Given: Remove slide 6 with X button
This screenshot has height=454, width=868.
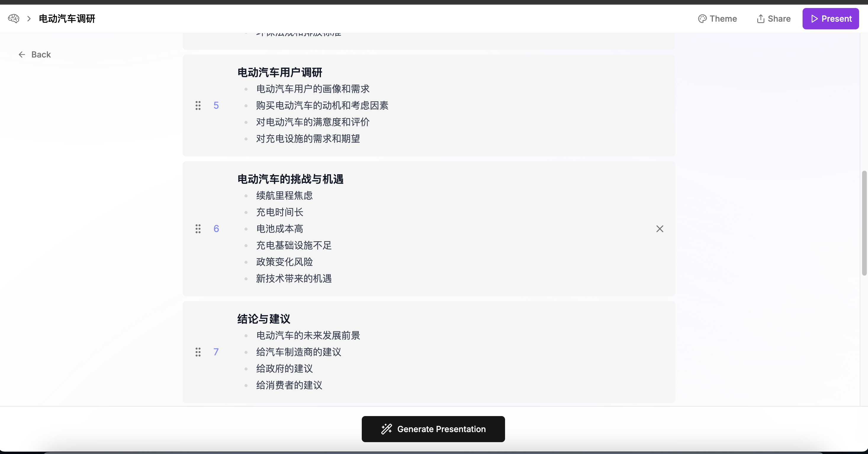Looking at the screenshot, I should (659, 229).
